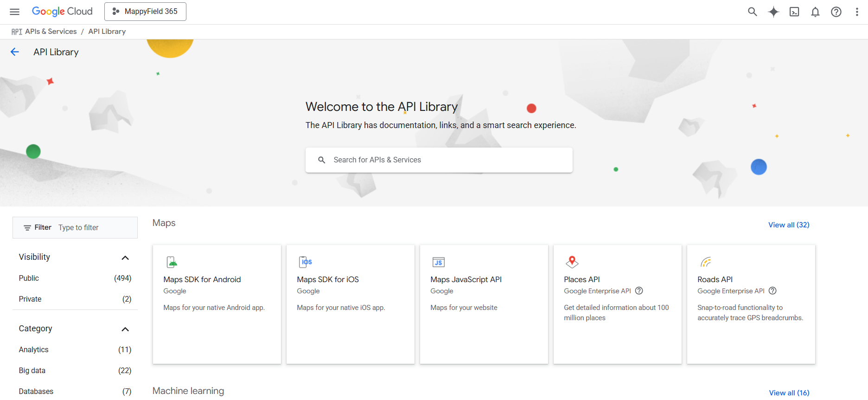The width and height of the screenshot is (868, 400).
Task: Open the Maps SDK for Android card title
Action: [202, 279]
